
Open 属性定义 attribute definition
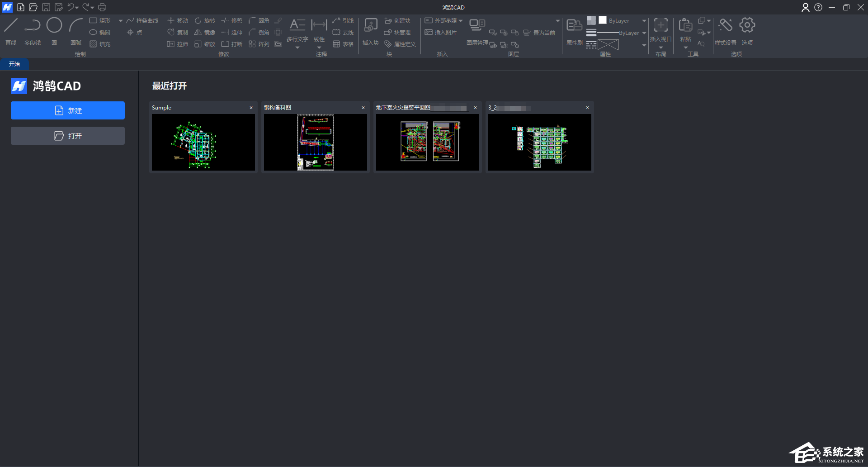[400, 44]
